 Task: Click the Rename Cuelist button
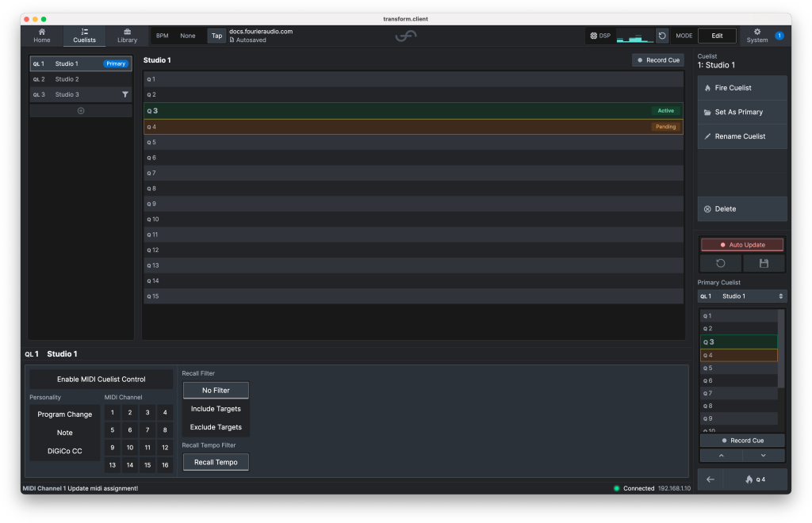[x=742, y=136]
